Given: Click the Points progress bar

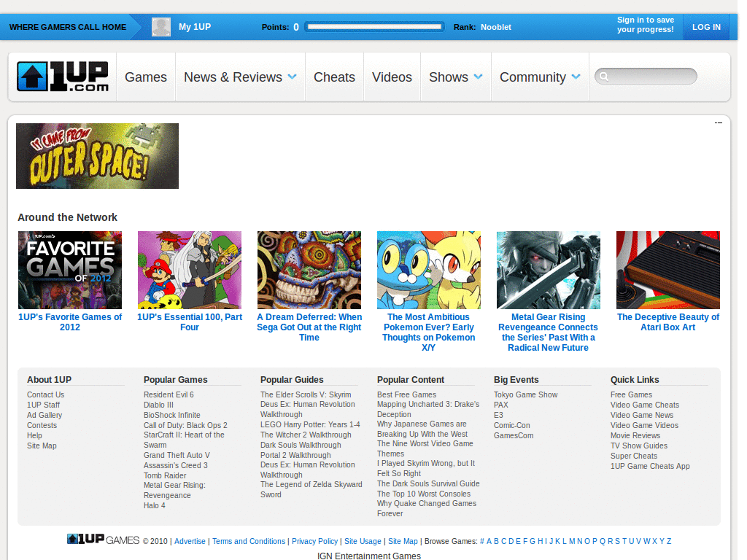Looking at the screenshot, I should (374, 26).
